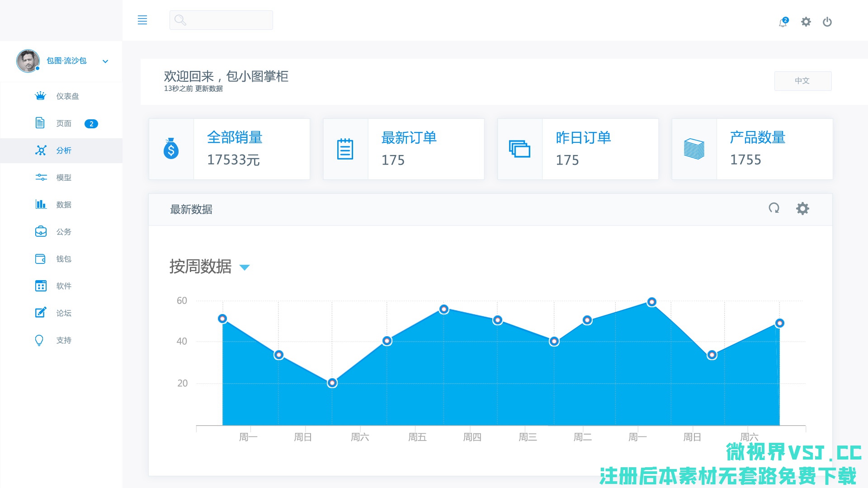Open settings gear in the top bar
The height and width of the screenshot is (488, 868).
tap(806, 22)
